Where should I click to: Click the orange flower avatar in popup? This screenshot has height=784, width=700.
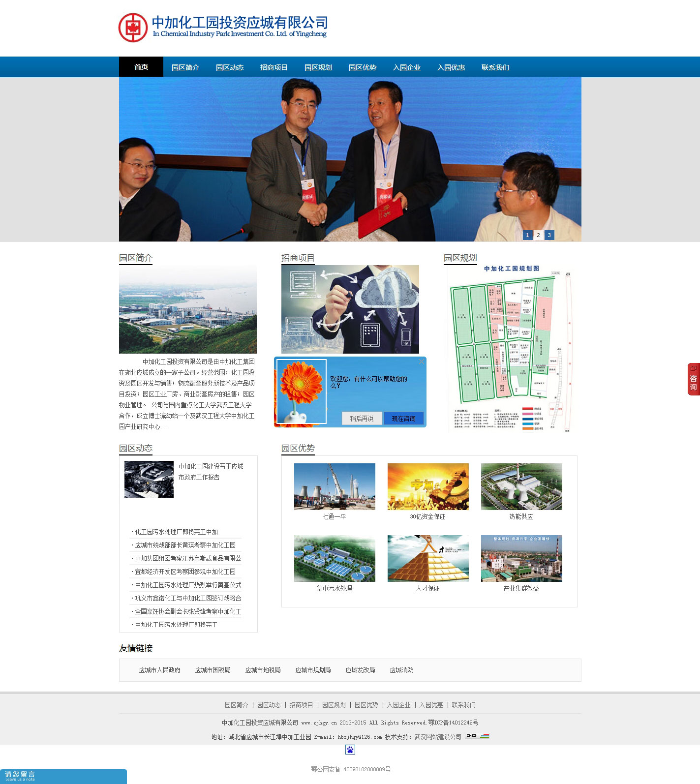[x=302, y=392]
